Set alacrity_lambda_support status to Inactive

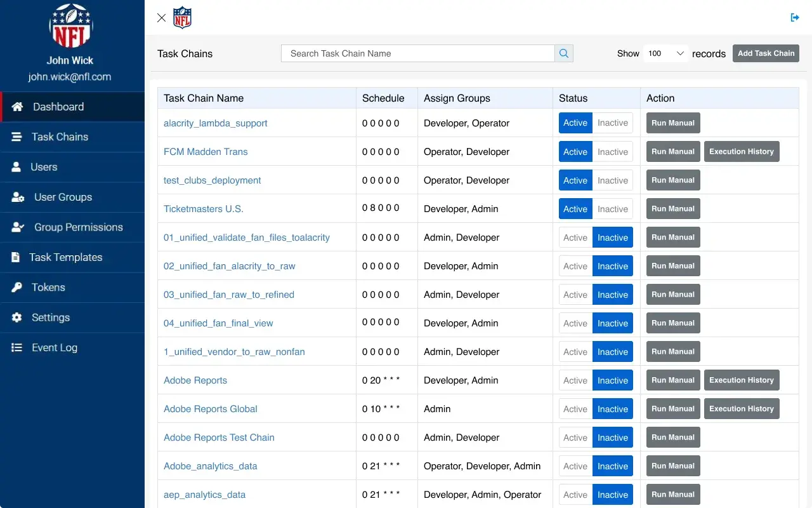click(x=612, y=123)
